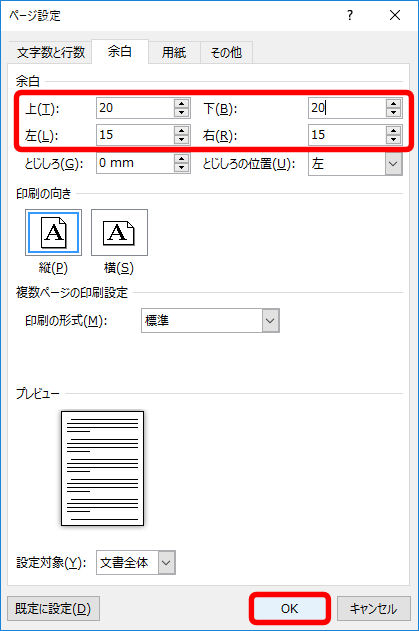Viewport: 419px width, 631px height.
Task: Decrease the 右(R) right margin with down arrow
Action: [393, 139]
